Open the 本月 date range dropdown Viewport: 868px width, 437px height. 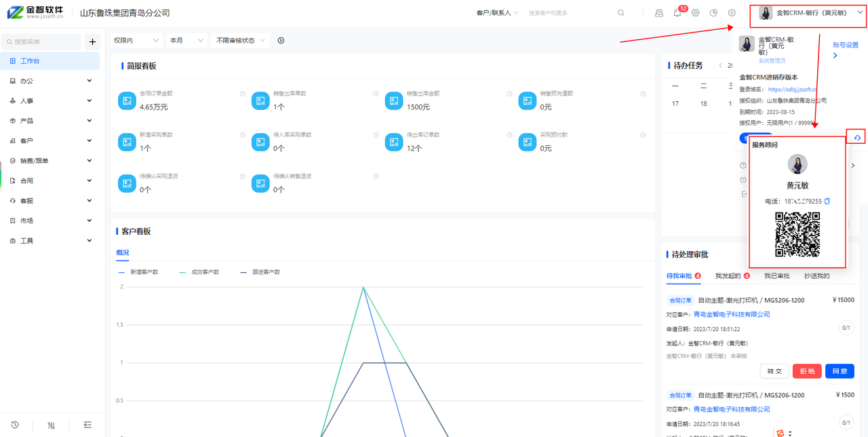click(x=186, y=41)
